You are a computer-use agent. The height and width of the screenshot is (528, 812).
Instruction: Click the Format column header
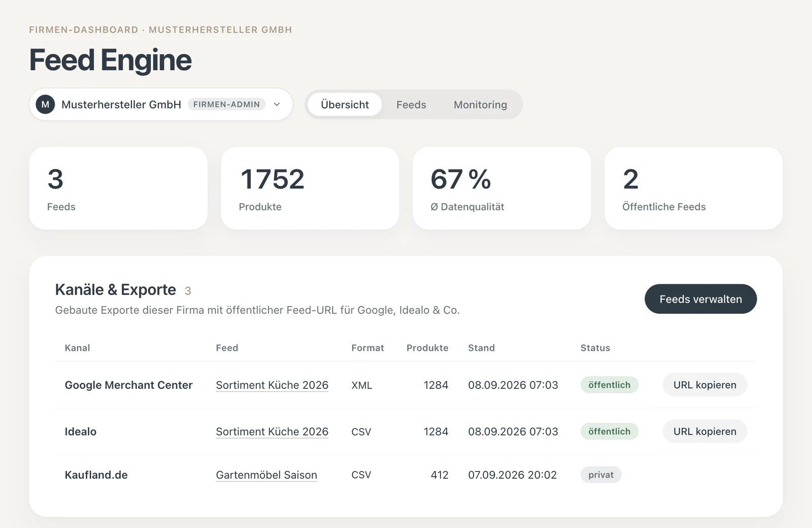tap(367, 348)
